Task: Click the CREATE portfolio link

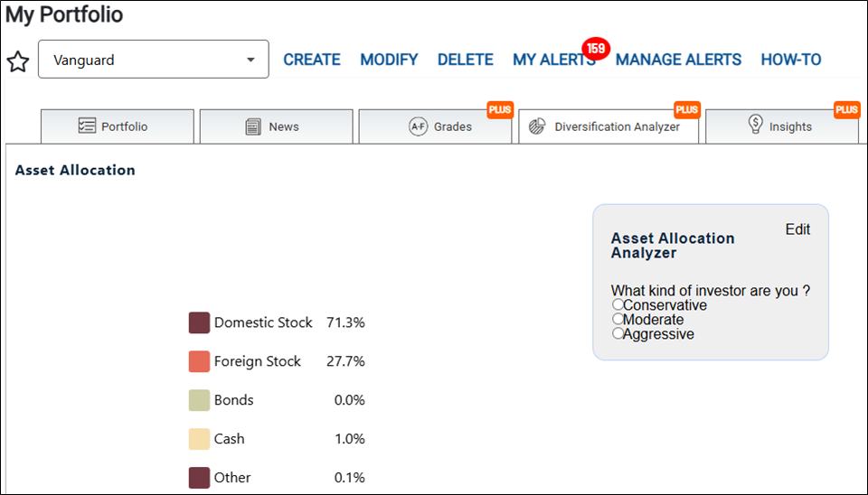Action: [x=312, y=60]
